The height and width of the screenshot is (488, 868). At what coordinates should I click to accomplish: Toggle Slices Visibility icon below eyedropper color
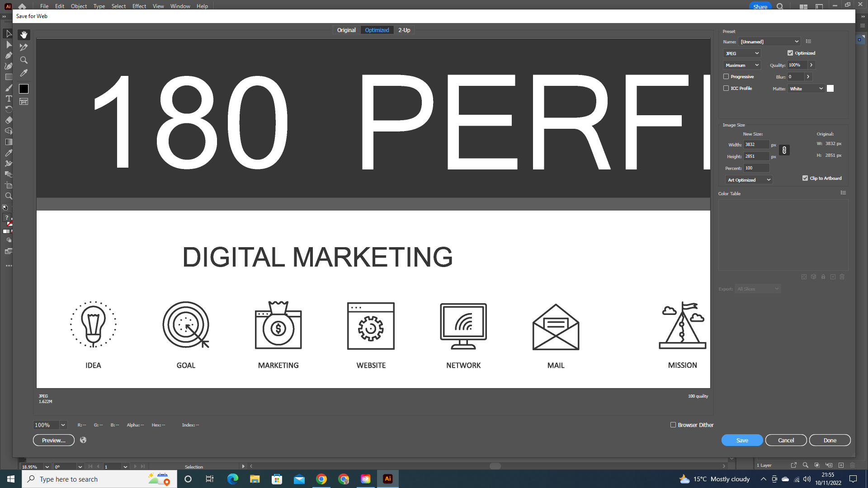pos(24,102)
